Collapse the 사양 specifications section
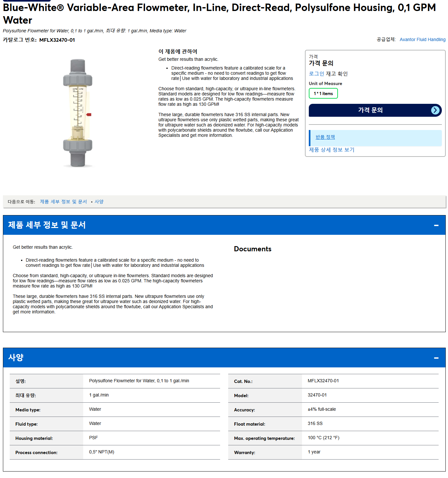Image resolution: width=448 pixels, height=478 pixels. [436, 358]
